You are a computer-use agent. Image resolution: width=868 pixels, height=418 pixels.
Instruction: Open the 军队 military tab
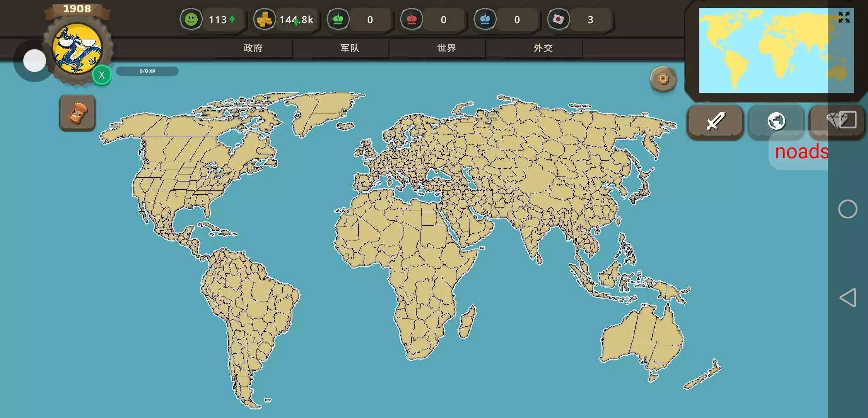coord(350,48)
